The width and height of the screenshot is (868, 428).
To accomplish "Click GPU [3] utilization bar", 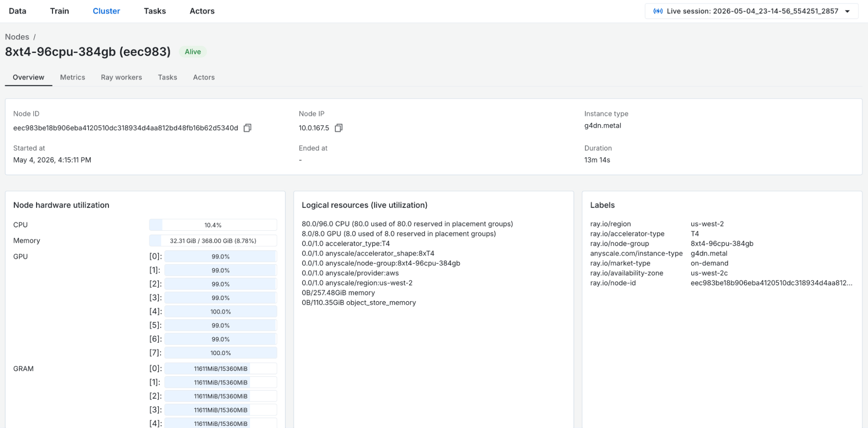I will click(x=221, y=298).
